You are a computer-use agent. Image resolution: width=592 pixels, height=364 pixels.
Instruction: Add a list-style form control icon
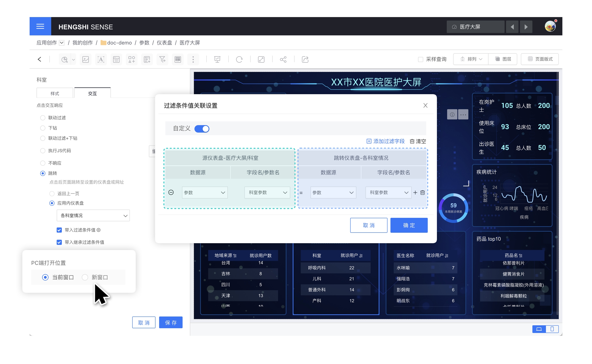(x=116, y=59)
